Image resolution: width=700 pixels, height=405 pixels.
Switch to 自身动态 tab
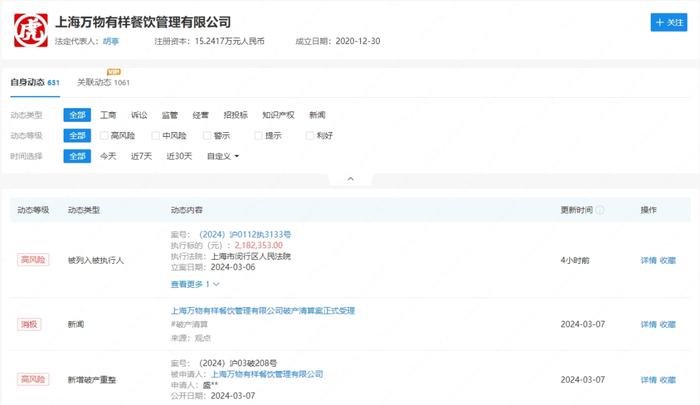(x=35, y=83)
